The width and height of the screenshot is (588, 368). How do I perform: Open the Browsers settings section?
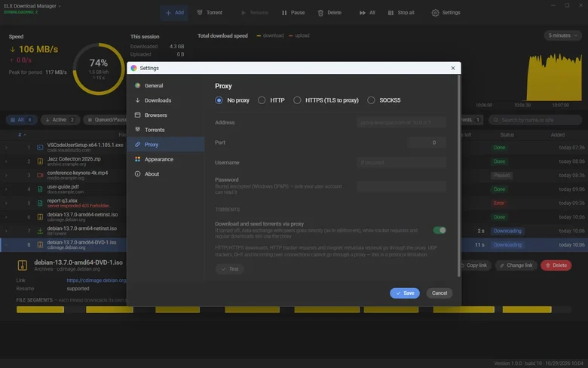click(165, 115)
